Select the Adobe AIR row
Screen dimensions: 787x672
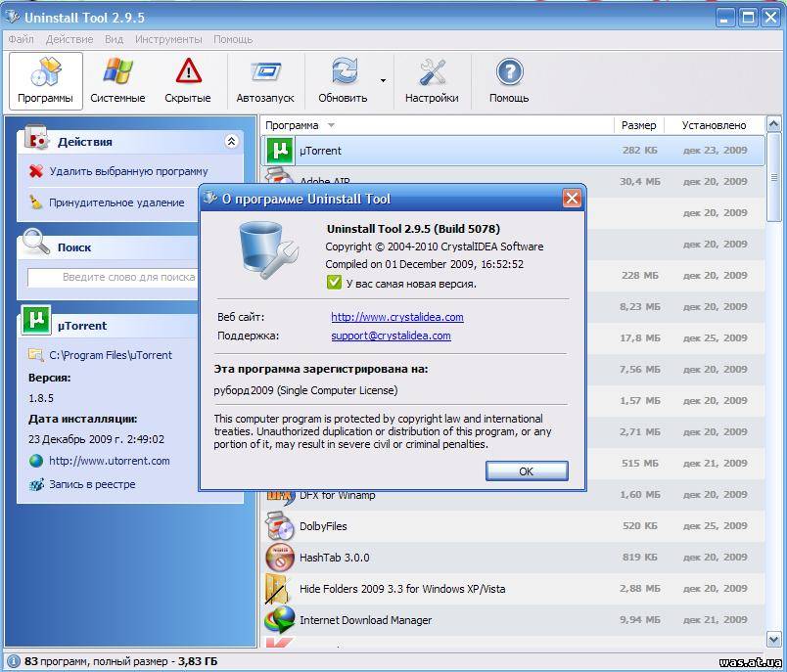tap(513, 181)
